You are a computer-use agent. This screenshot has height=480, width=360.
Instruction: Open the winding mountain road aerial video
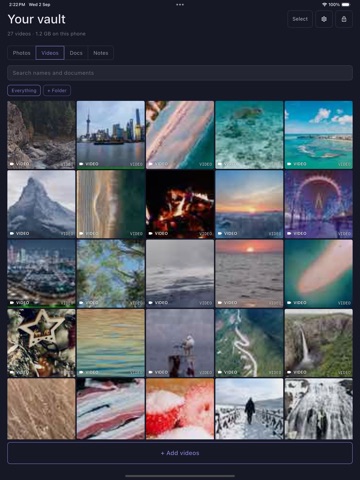(x=249, y=343)
